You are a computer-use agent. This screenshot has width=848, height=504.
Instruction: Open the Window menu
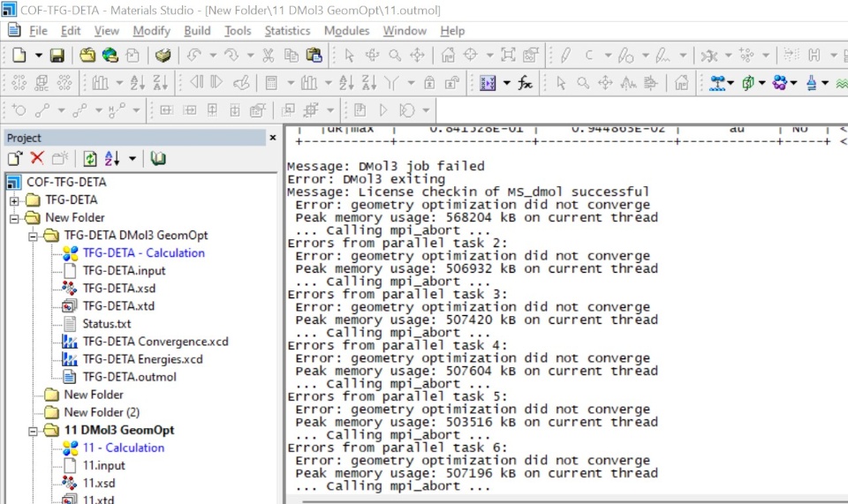(x=405, y=31)
